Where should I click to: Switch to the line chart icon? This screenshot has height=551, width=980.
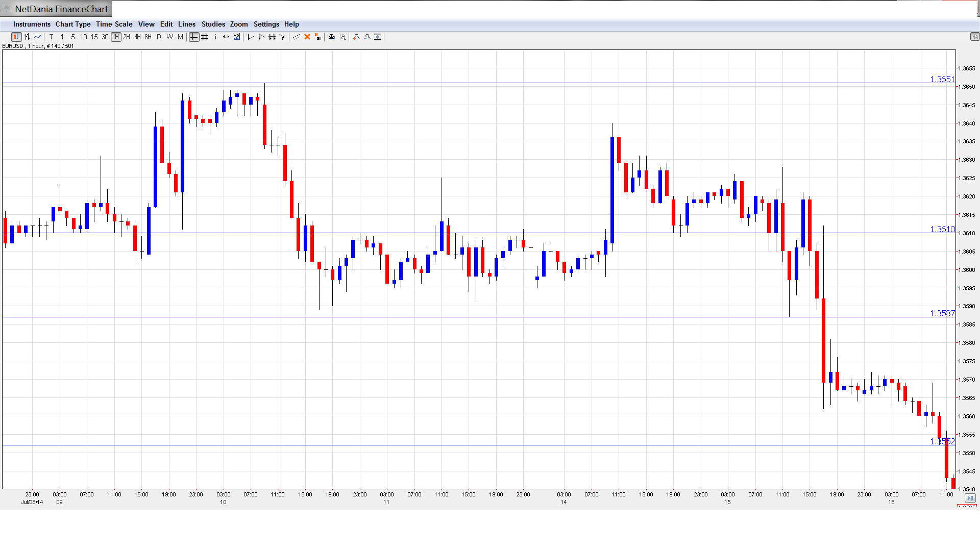tap(38, 37)
